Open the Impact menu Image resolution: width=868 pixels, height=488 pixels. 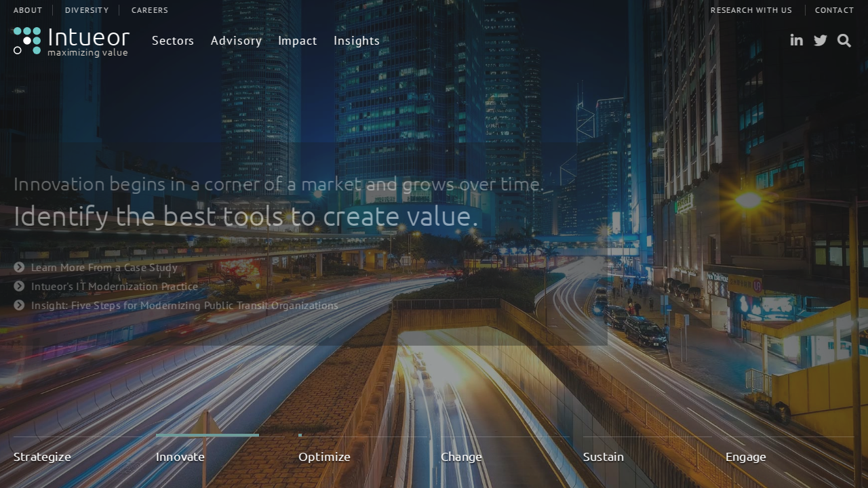298,41
